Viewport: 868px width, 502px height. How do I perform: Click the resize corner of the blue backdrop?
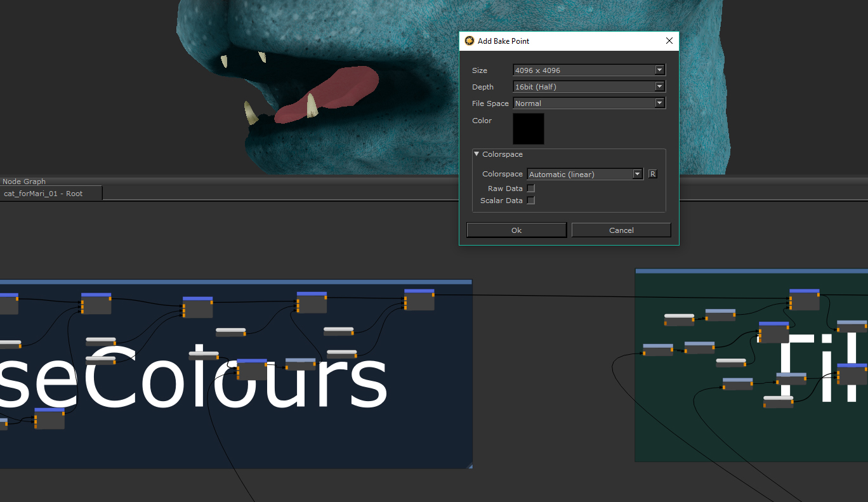[x=470, y=466]
